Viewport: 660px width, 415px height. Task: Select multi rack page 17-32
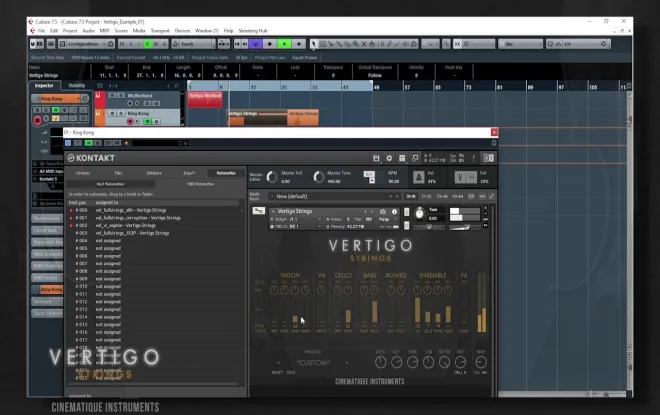coord(426,197)
